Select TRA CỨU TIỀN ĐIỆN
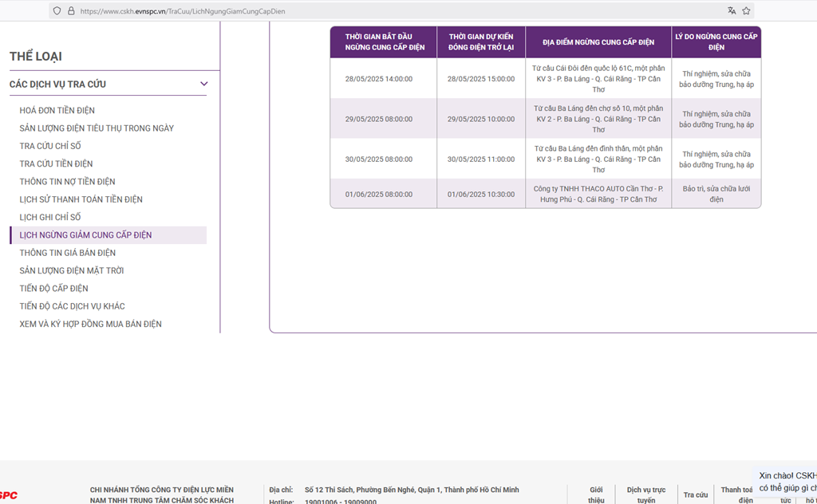Viewport: 817px width, 504px height. coord(57,163)
